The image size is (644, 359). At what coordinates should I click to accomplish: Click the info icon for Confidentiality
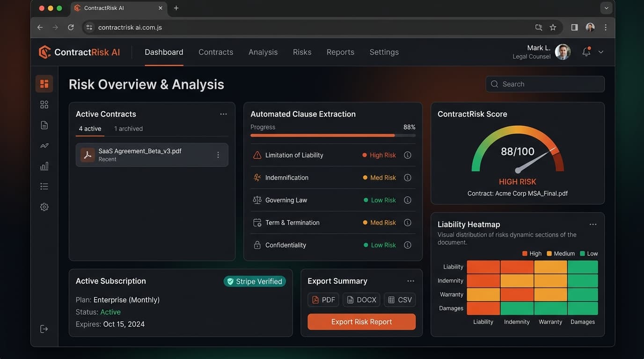click(x=408, y=245)
